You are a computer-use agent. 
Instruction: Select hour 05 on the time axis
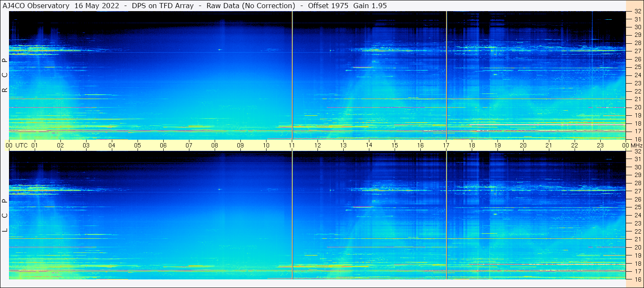pos(138,145)
